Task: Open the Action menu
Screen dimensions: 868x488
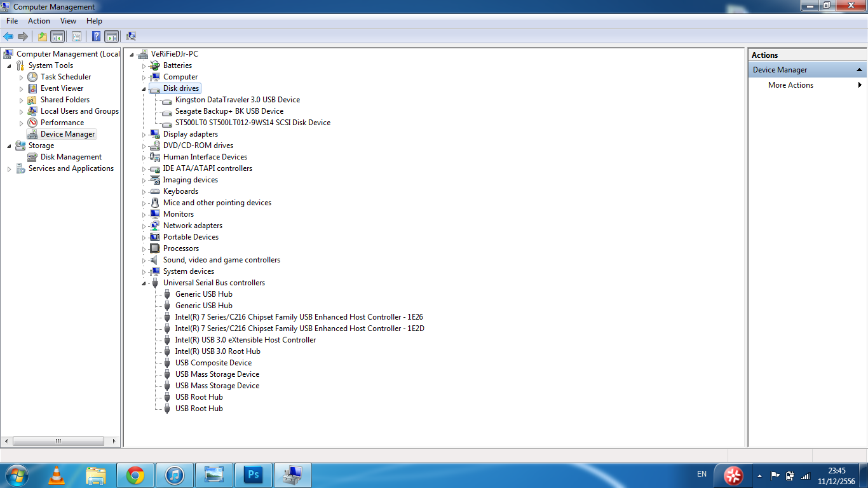Action: coord(39,21)
